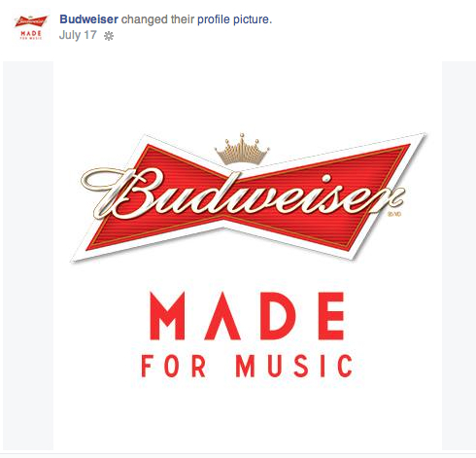
Task: Click the word MUSIC in the photo
Action: [294, 367]
